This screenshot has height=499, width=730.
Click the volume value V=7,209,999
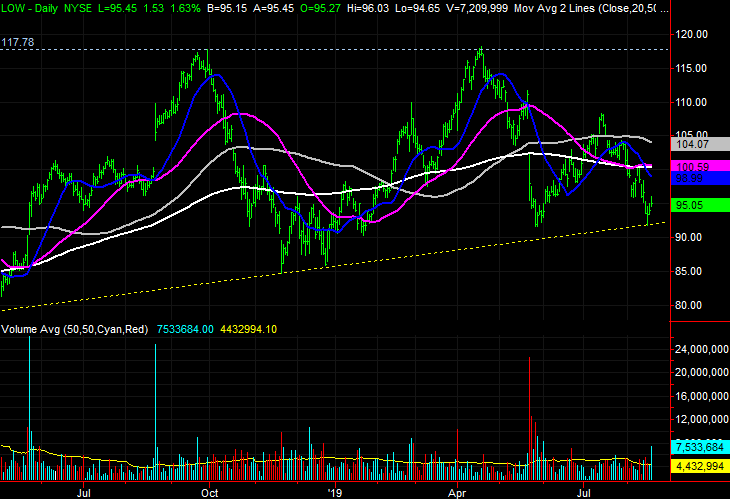tap(477, 8)
